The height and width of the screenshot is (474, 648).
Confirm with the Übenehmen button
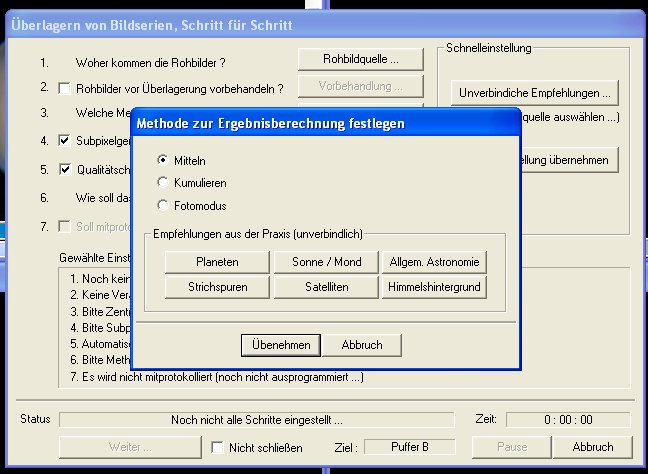(x=281, y=345)
